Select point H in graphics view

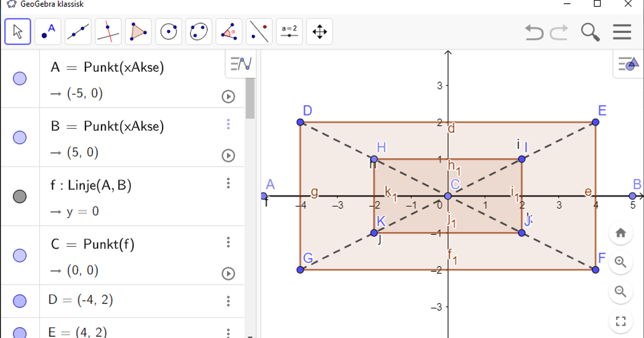[375, 159]
